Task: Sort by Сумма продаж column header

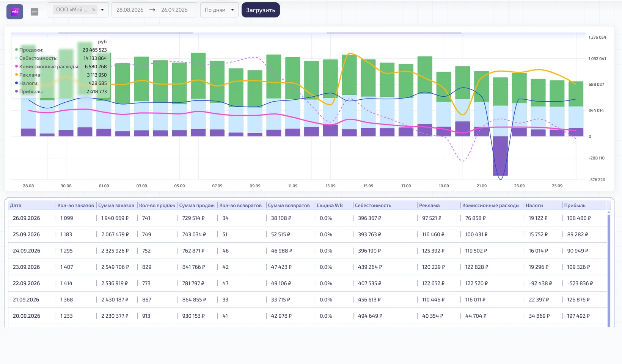Action: pyautogui.click(x=197, y=206)
